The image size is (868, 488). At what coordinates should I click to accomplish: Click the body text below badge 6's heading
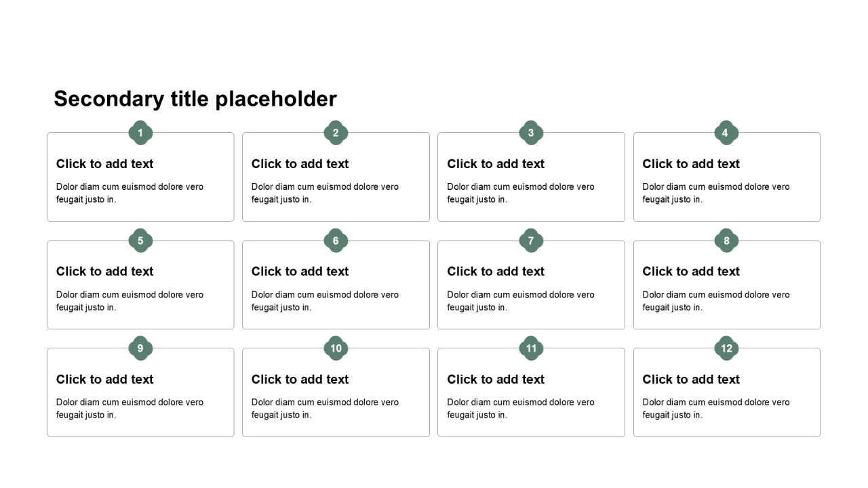(325, 301)
